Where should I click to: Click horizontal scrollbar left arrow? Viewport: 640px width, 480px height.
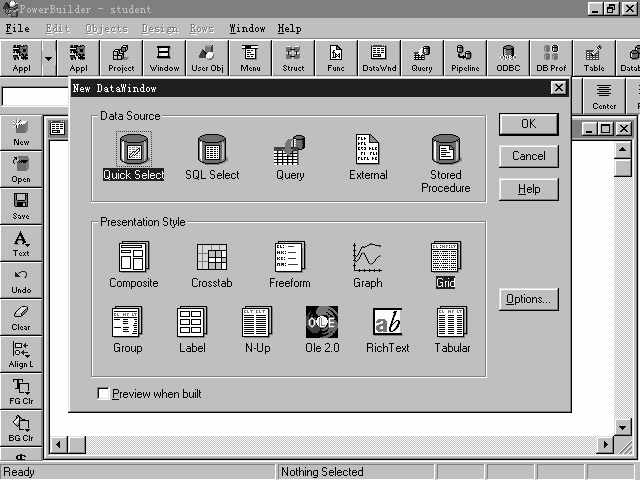click(58, 444)
